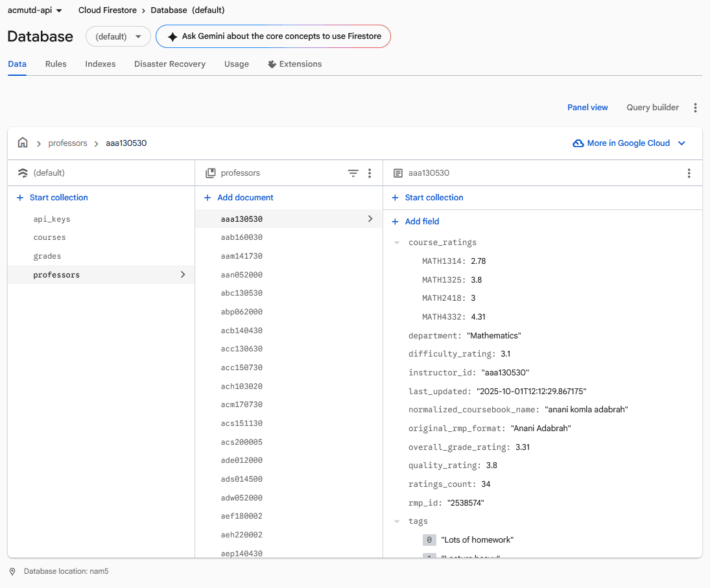The width and height of the screenshot is (710, 588).
Task: Select the api_keys collection
Action: pos(101,219)
